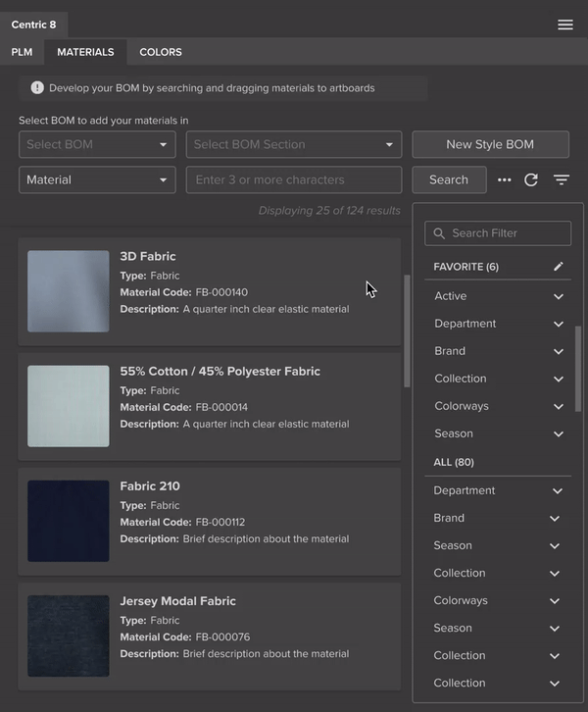This screenshot has height=712, width=588.
Task: Switch to the PLM tab
Action: click(x=22, y=52)
